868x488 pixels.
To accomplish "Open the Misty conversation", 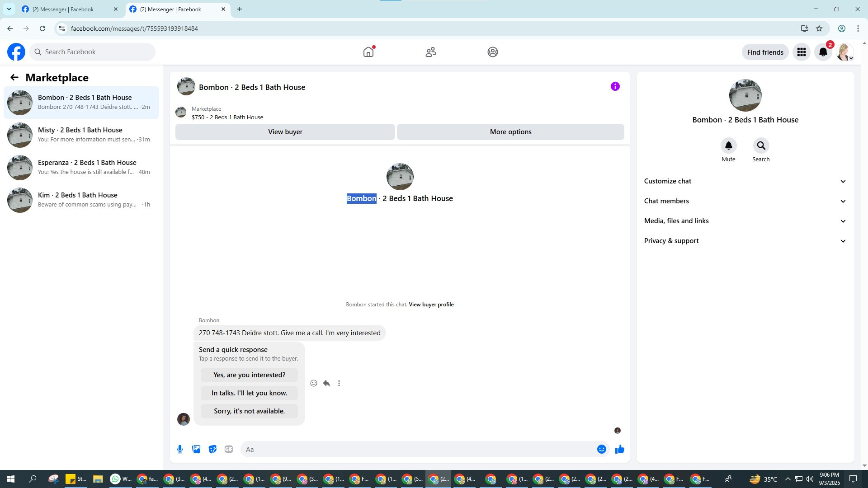I will click(x=81, y=135).
